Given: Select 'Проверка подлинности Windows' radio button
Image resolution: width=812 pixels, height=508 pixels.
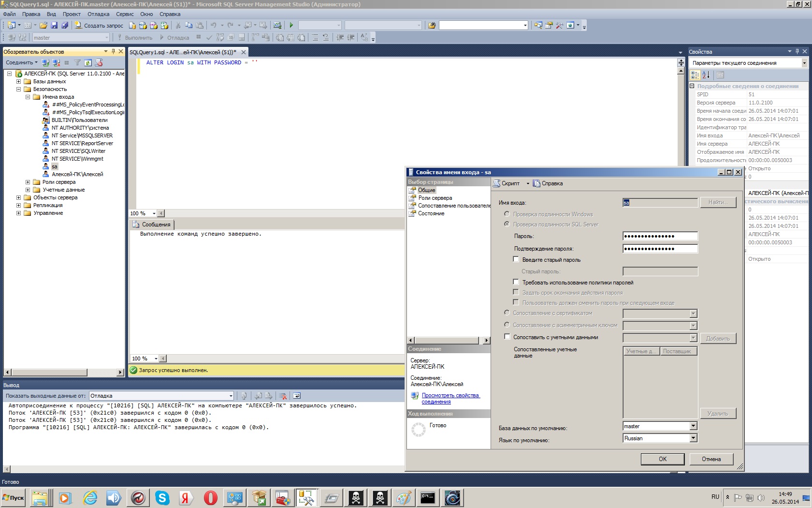Looking at the screenshot, I should [x=507, y=214].
